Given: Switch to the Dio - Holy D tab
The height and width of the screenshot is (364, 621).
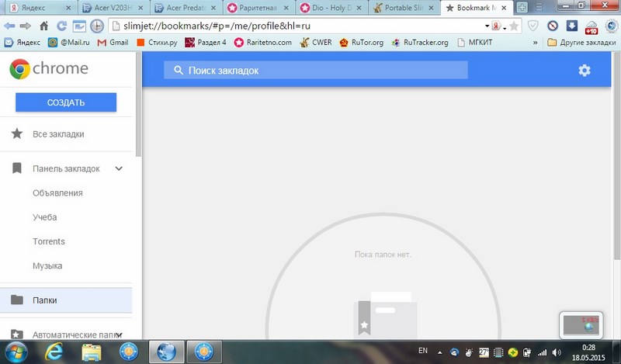Looking at the screenshot, I should pos(331,8).
